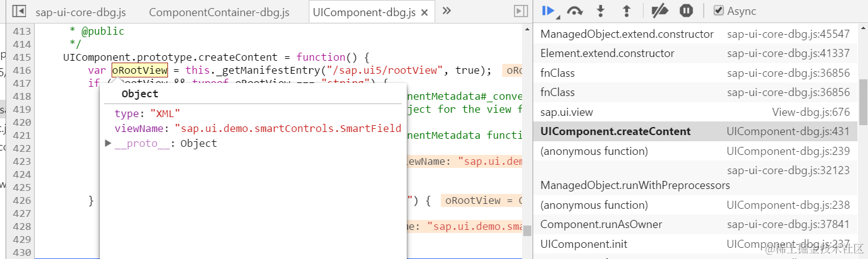Select ManagedObject.extend.constructor call frame
868x259 pixels.
pos(627,34)
